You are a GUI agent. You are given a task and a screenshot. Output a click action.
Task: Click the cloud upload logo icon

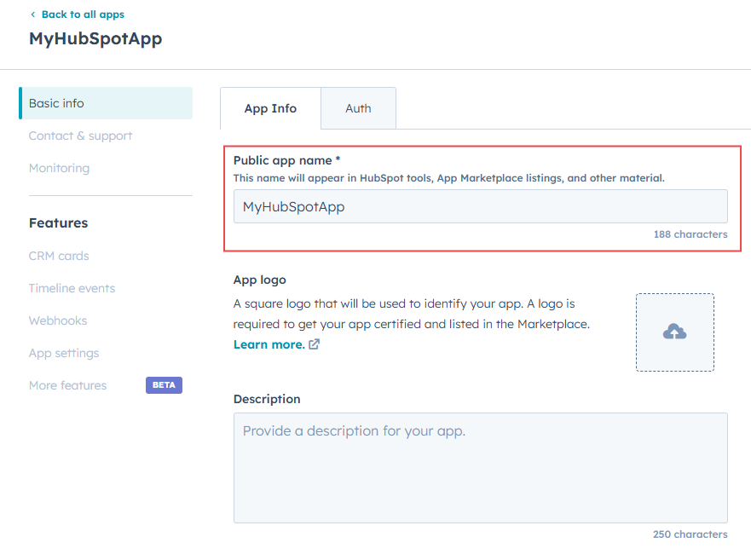click(x=675, y=332)
